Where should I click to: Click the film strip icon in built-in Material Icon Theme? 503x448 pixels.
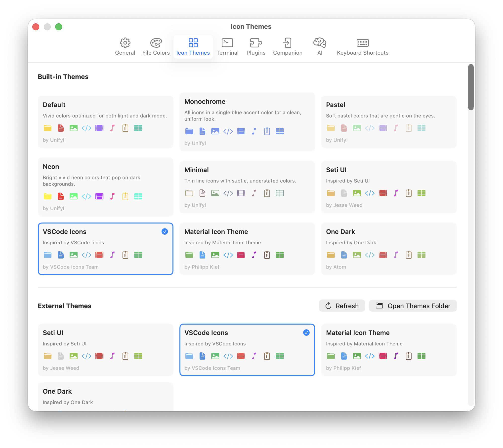point(241,255)
